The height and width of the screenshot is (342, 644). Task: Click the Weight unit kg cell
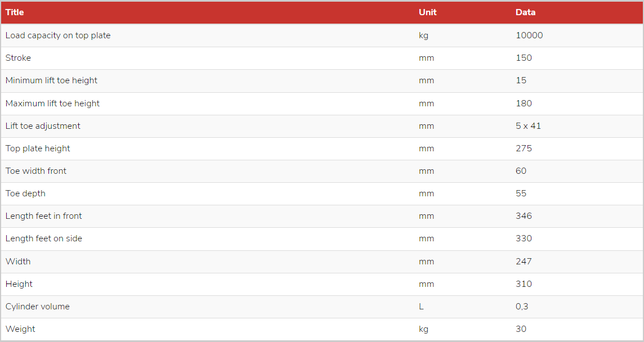coord(423,329)
